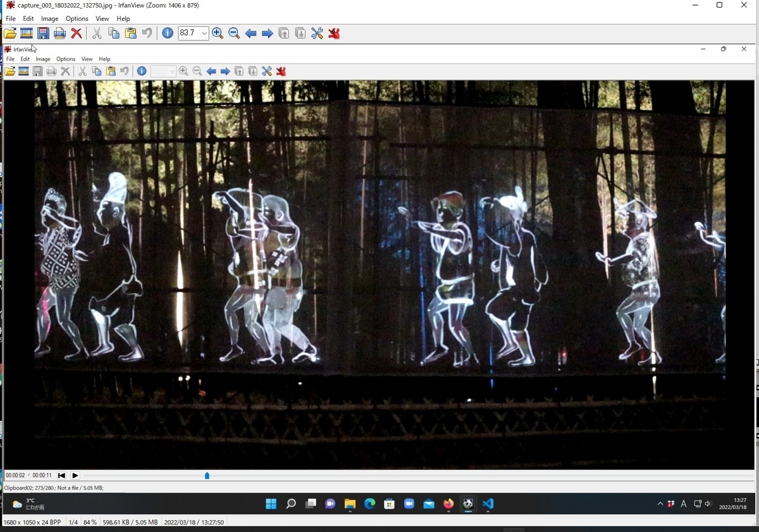759x532 pixels.
Task: Click red cat About icon in top toolbar
Action: (x=334, y=34)
